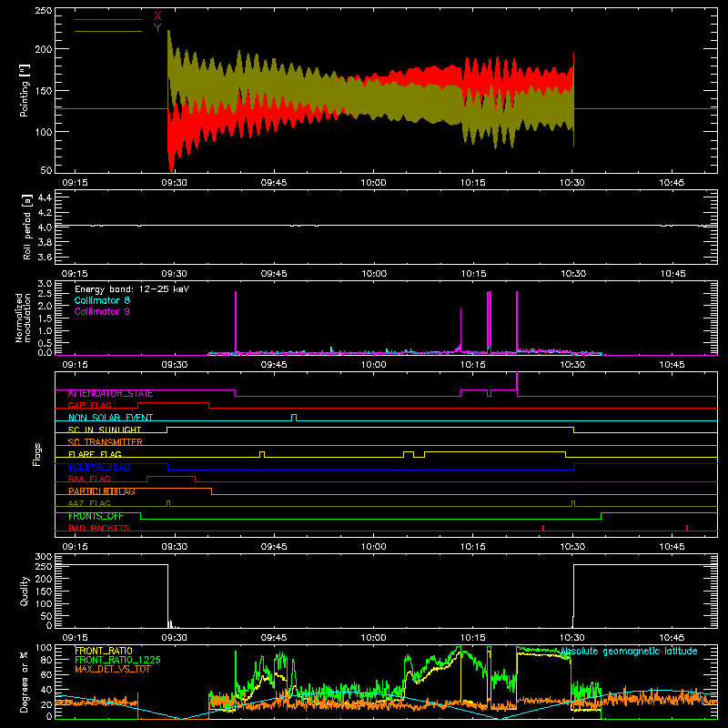This screenshot has width=728, height=728.
Task: Click the "250" tick on the Pointing axis
Action: pyautogui.click(x=43, y=10)
